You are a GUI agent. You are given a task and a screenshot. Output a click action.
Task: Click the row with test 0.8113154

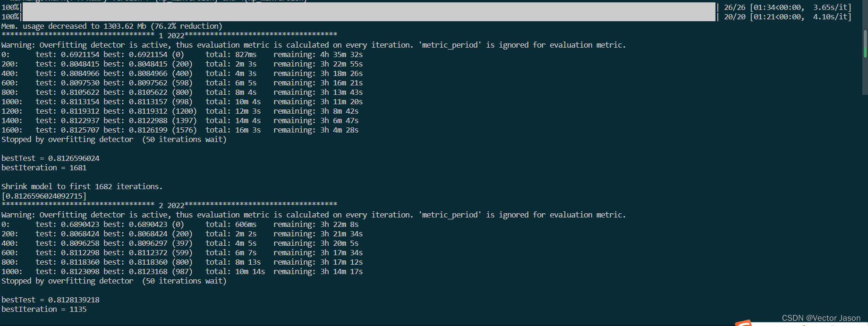[x=182, y=101]
